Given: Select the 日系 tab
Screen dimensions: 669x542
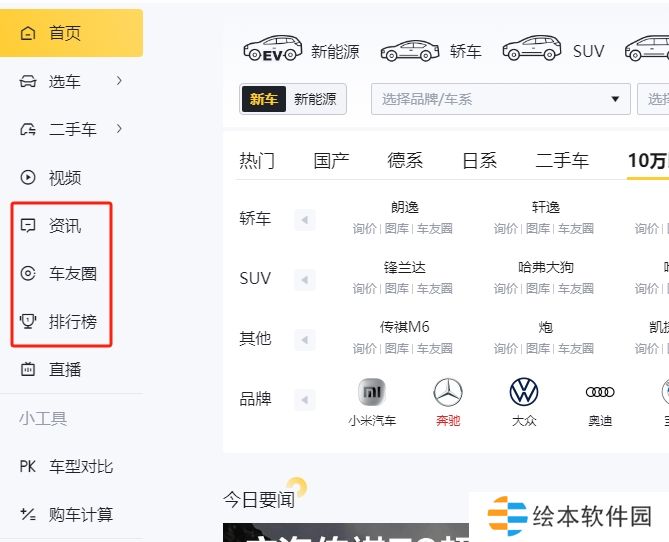Looking at the screenshot, I should tap(479, 161).
